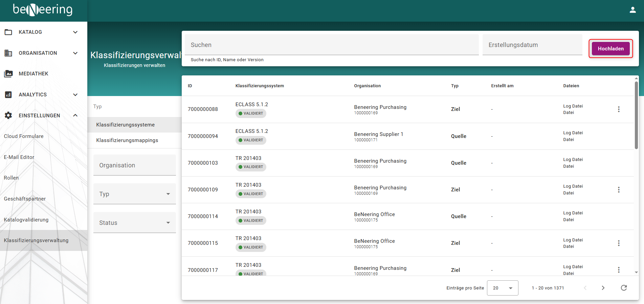Click the Hochladen upload button

(610, 49)
